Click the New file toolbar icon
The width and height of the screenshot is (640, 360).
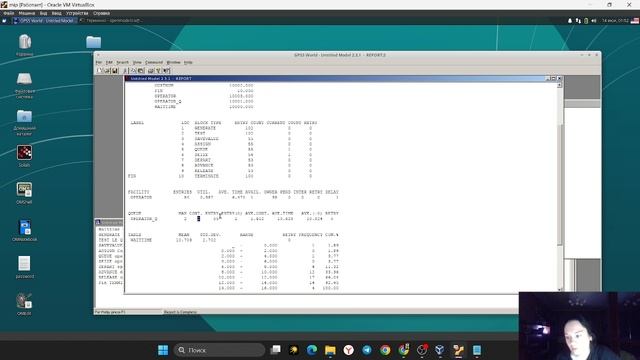tap(100, 71)
